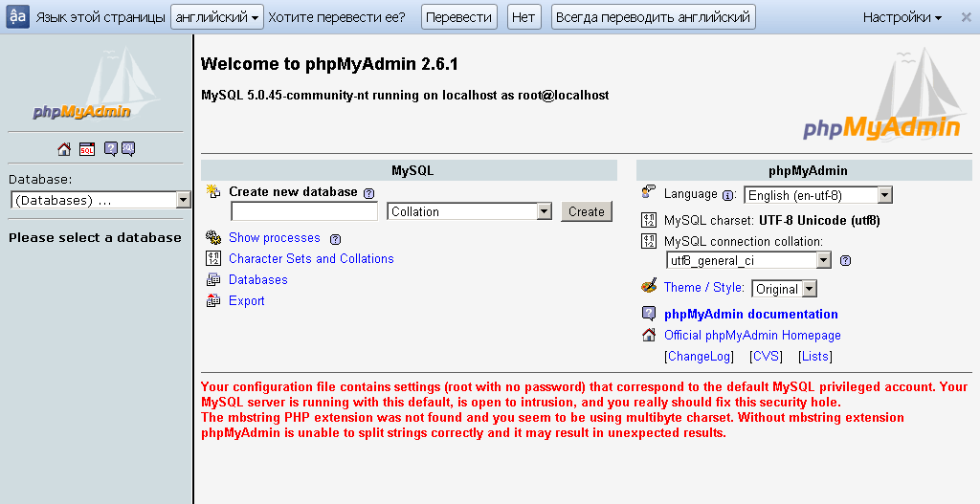Open the Official phpMyAdmin Homepage link

[x=752, y=336]
